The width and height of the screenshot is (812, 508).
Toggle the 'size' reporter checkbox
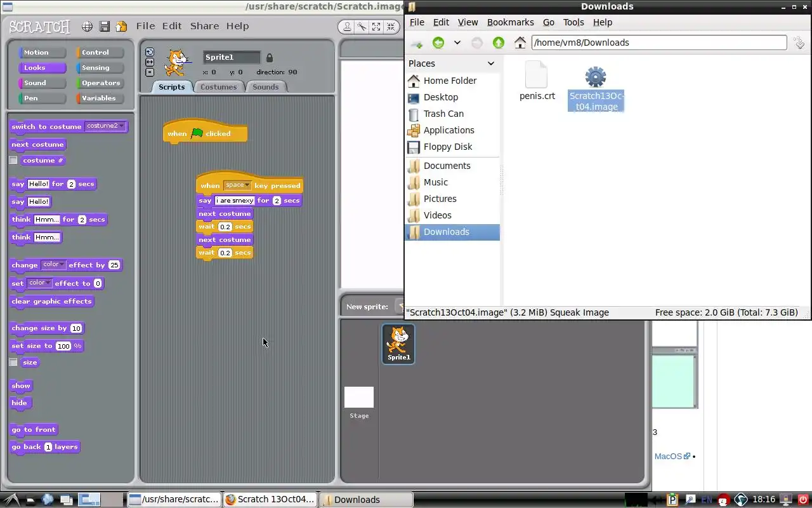click(13, 363)
